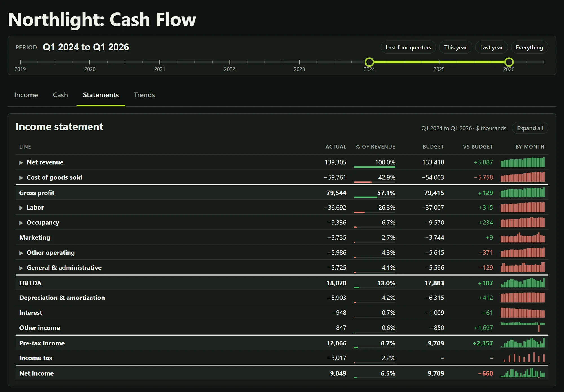Click Other income variance +1,697
Viewport: 564px width, 392px height.
pos(483,328)
